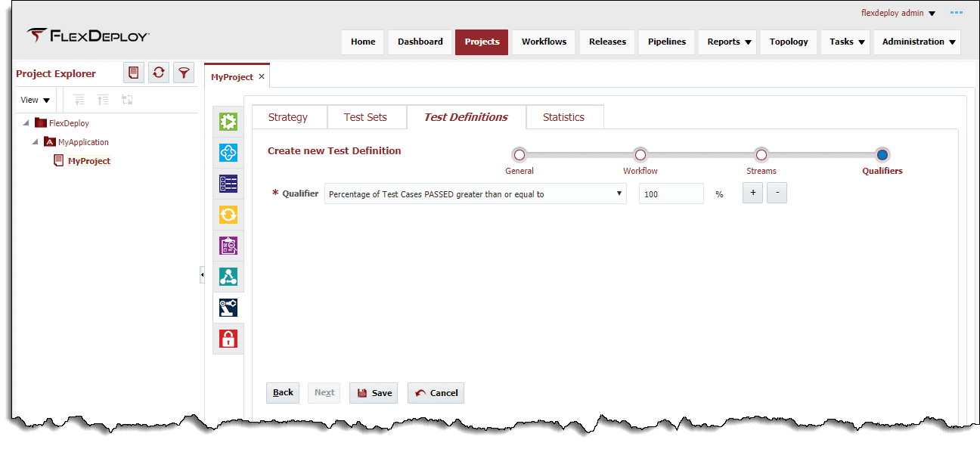Switch to the Strategy tab

point(288,117)
